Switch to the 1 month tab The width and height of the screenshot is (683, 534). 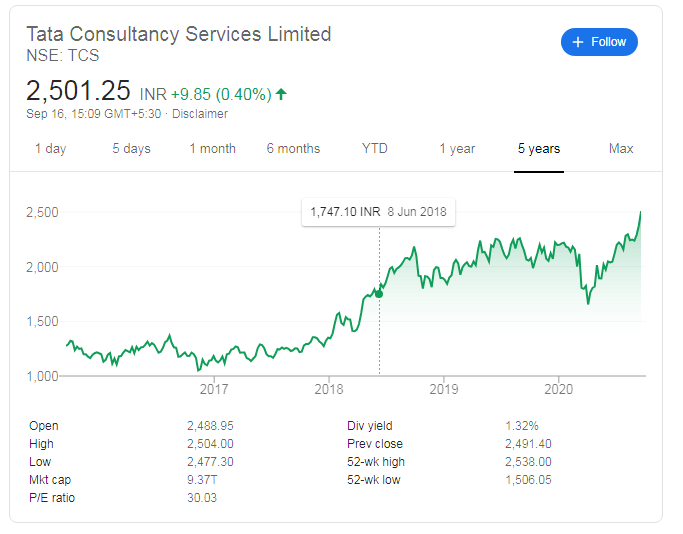pos(212,149)
